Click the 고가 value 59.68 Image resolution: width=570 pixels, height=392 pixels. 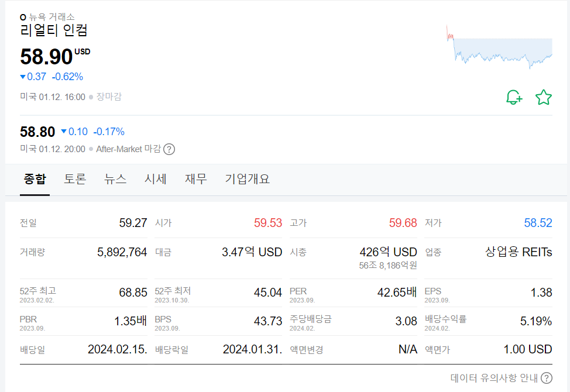click(x=403, y=223)
